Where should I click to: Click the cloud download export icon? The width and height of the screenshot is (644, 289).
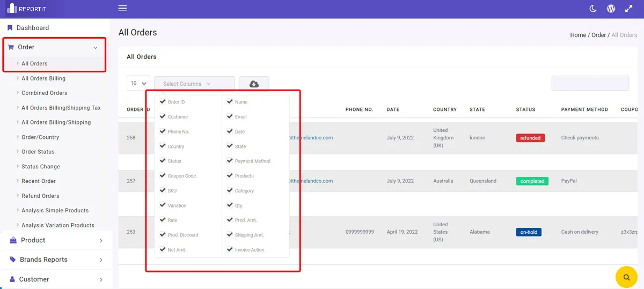click(x=254, y=84)
